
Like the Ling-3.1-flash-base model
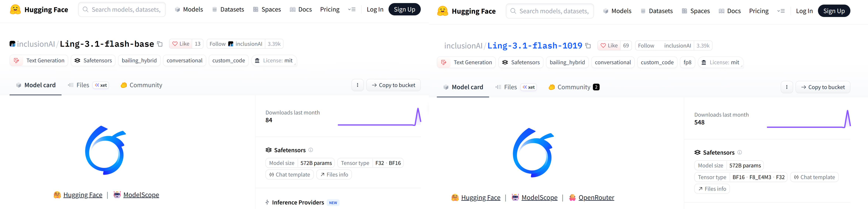[x=181, y=44]
